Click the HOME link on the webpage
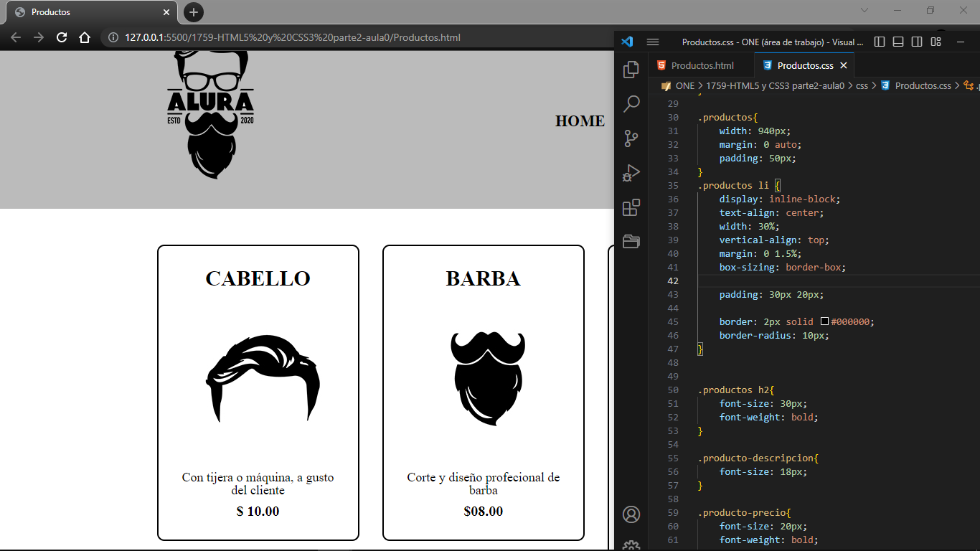The image size is (980, 551). [x=580, y=121]
